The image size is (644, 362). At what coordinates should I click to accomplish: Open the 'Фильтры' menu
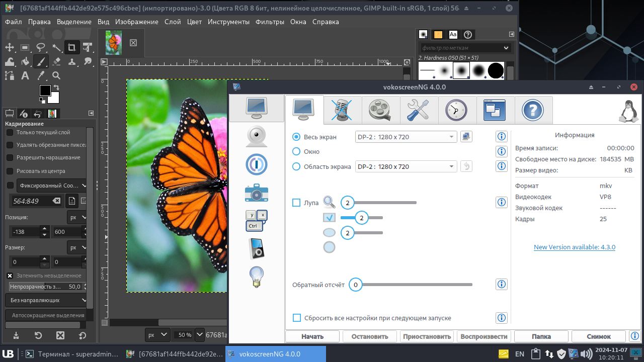pyautogui.click(x=270, y=22)
